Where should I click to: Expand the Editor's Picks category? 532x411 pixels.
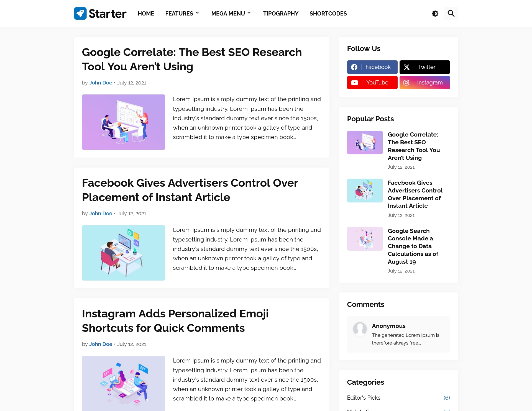[364, 397]
